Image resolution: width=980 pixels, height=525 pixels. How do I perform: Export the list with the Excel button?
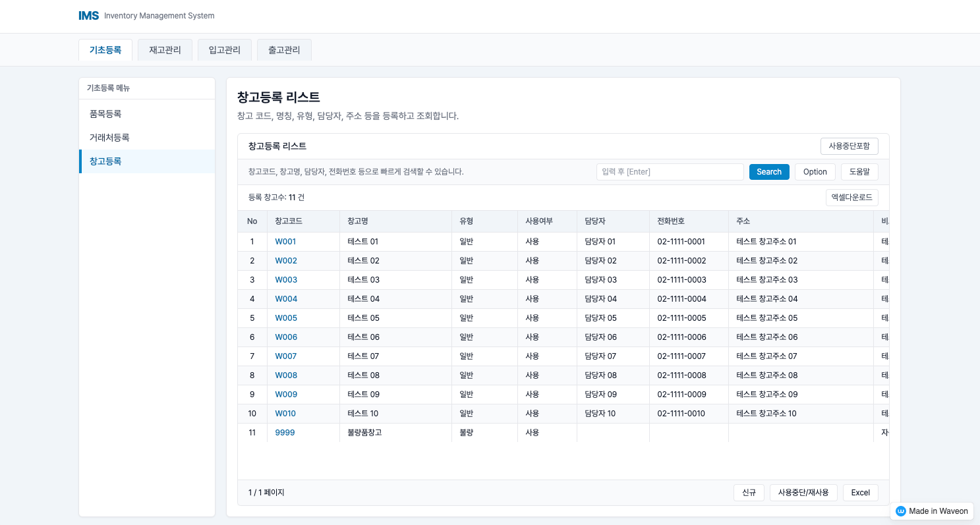pyautogui.click(x=860, y=492)
